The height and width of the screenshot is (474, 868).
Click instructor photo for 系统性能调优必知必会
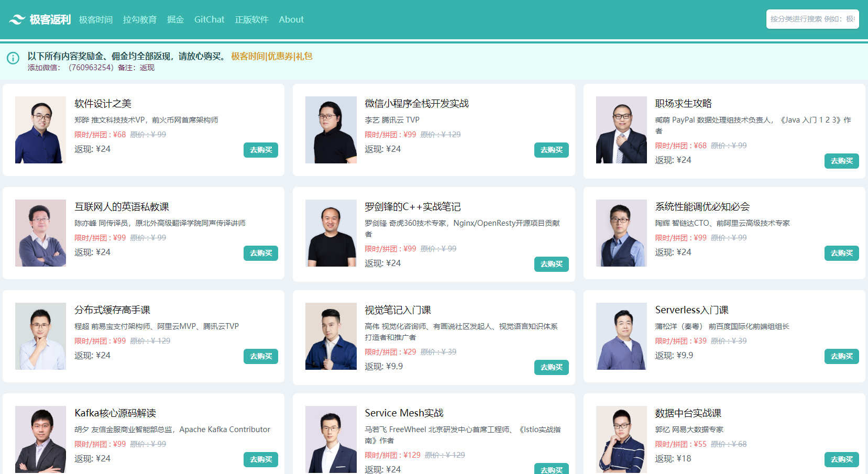pyautogui.click(x=621, y=233)
